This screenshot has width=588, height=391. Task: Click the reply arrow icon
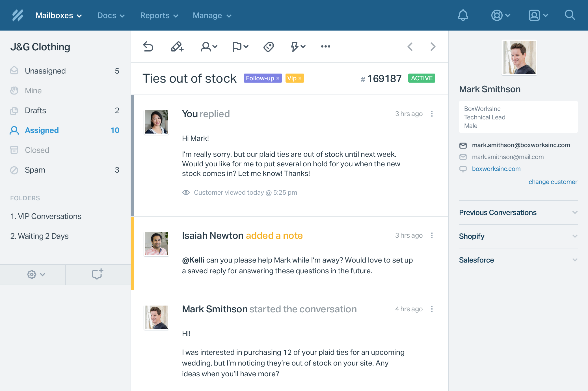tap(148, 47)
